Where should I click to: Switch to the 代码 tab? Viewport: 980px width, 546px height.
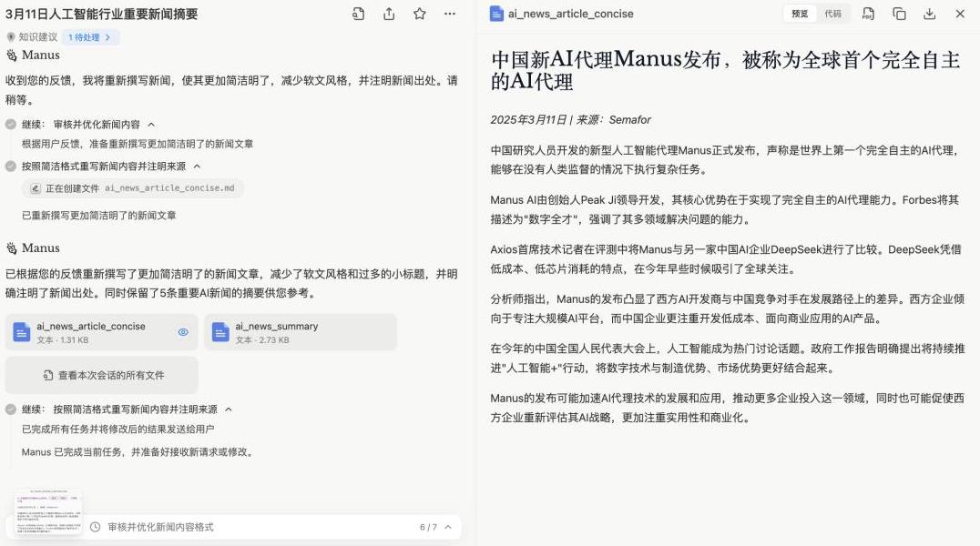(832, 14)
